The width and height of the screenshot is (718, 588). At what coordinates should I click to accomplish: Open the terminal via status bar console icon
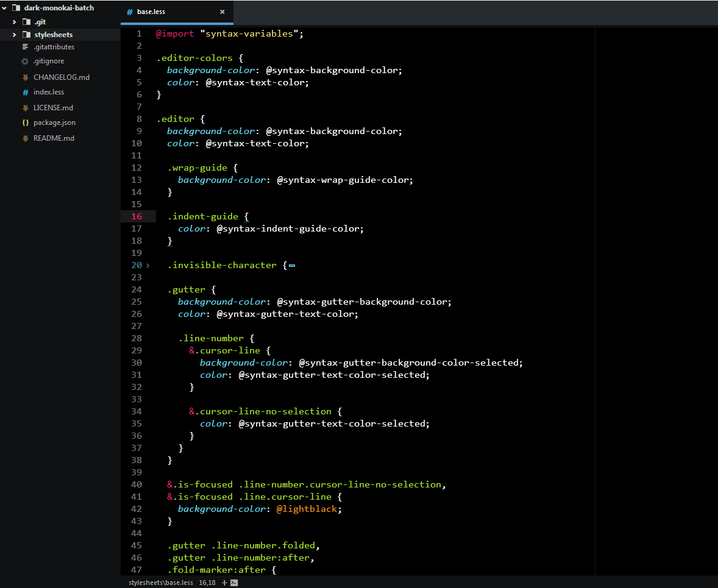point(233,583)
